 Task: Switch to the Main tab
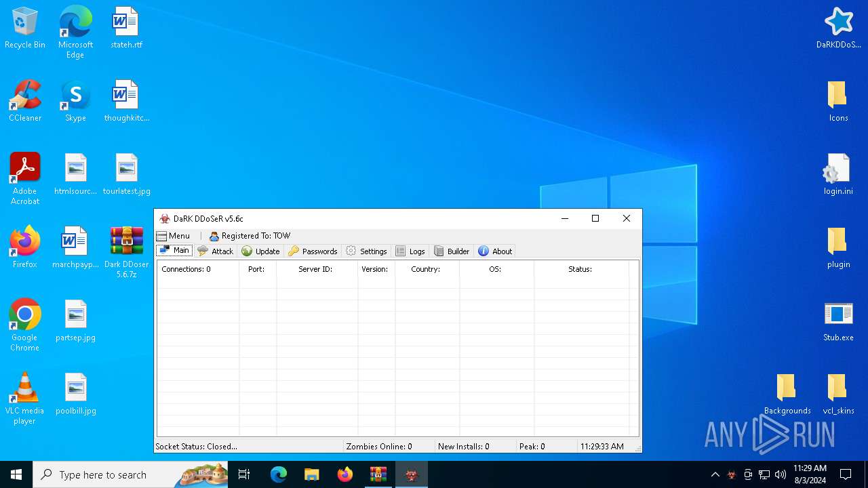pyautogui.click(x=174, y=251)
